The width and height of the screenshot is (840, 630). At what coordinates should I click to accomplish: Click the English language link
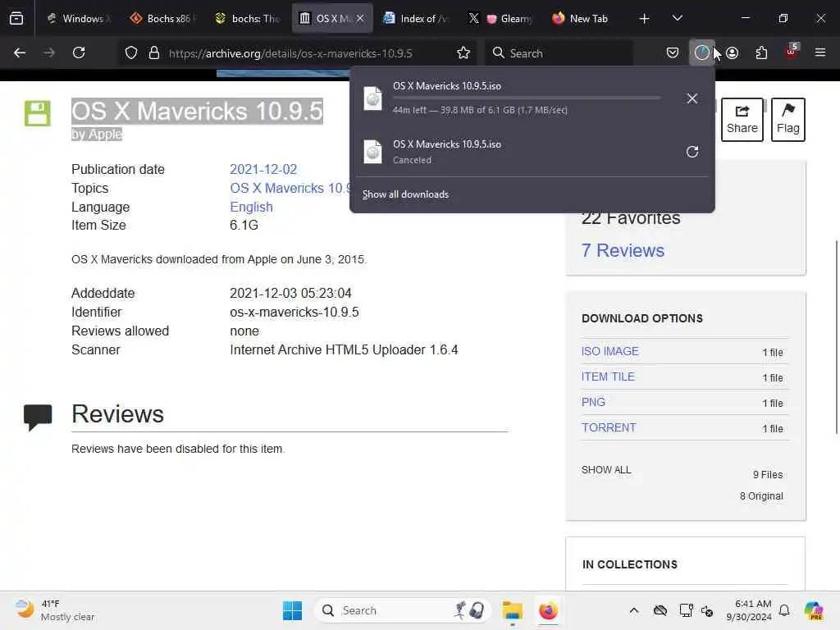tap(251, 207)
